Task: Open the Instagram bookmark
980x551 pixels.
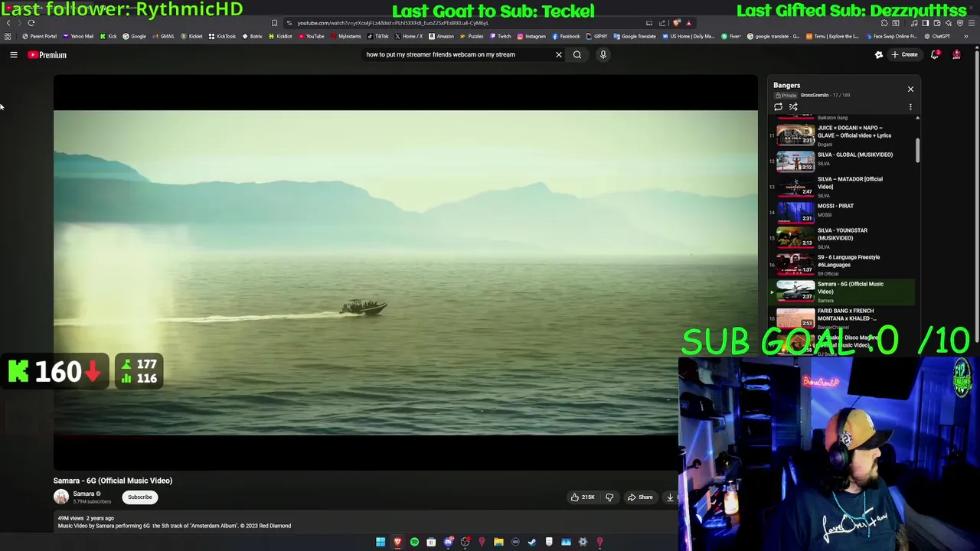Action: coord(531,36)
